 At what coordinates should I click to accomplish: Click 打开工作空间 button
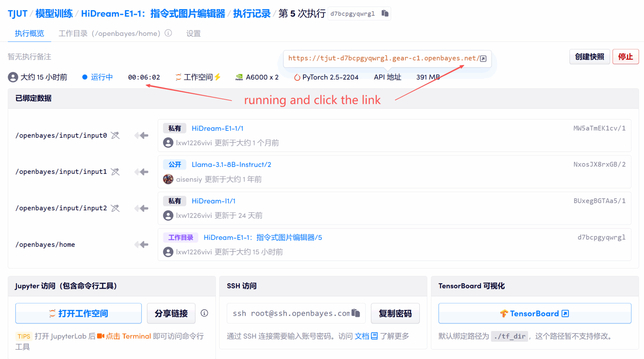[x=78, y=313]
